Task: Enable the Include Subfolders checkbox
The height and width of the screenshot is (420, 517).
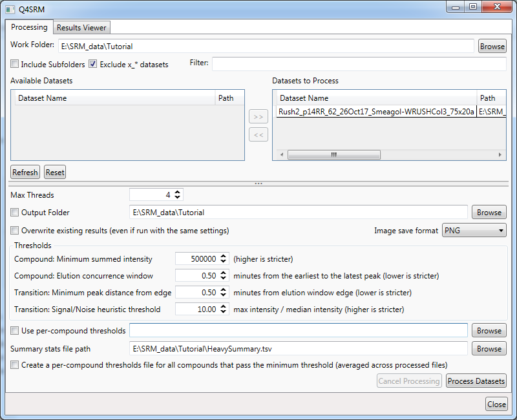Action: pyautogui.click(x=14, y=64)
